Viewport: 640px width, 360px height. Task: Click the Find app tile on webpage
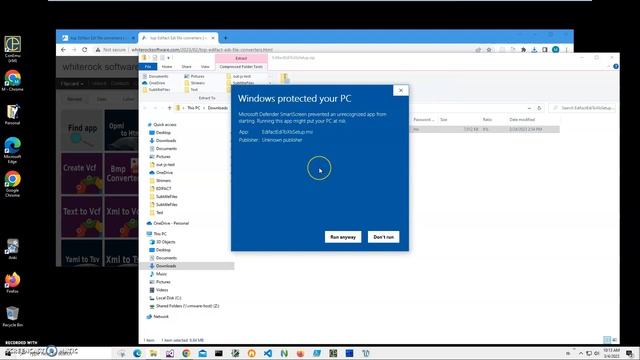tap(82, 130)
